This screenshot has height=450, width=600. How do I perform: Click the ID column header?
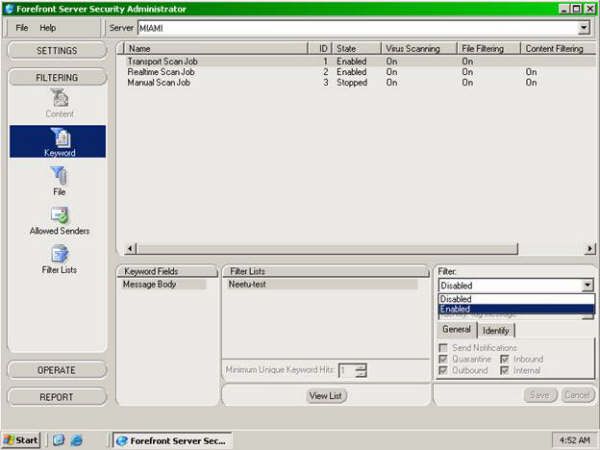(x=320, y=49)
